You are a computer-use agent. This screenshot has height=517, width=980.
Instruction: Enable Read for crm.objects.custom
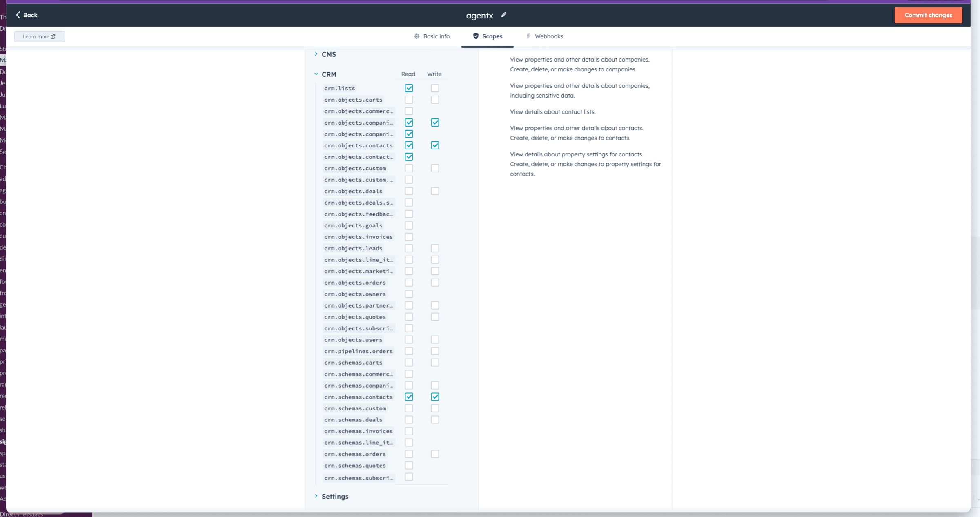click(409, 168)
